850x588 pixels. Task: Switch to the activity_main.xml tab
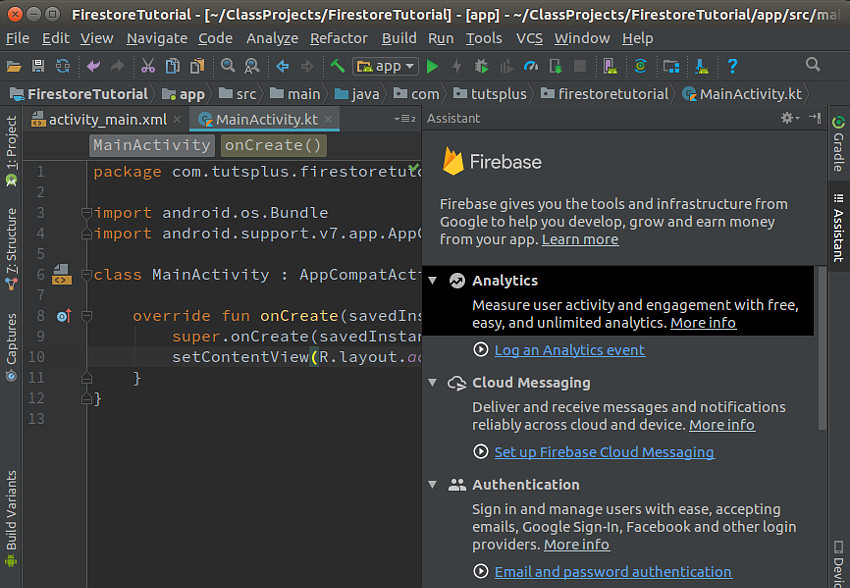tap(105, 117)
